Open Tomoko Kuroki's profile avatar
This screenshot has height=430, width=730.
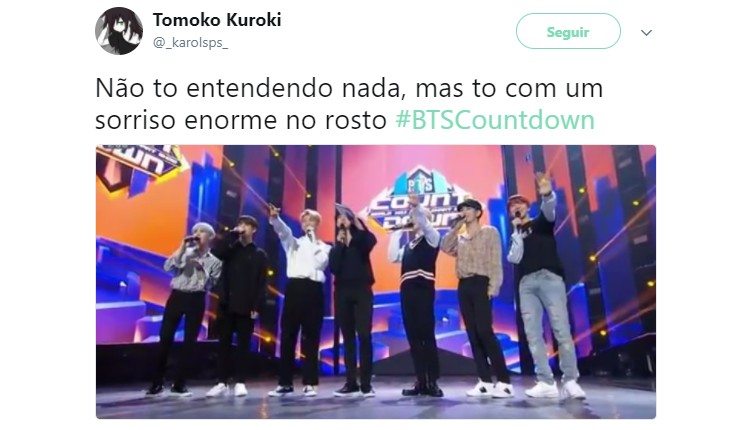pyautogui.click(x=119, y=31)
